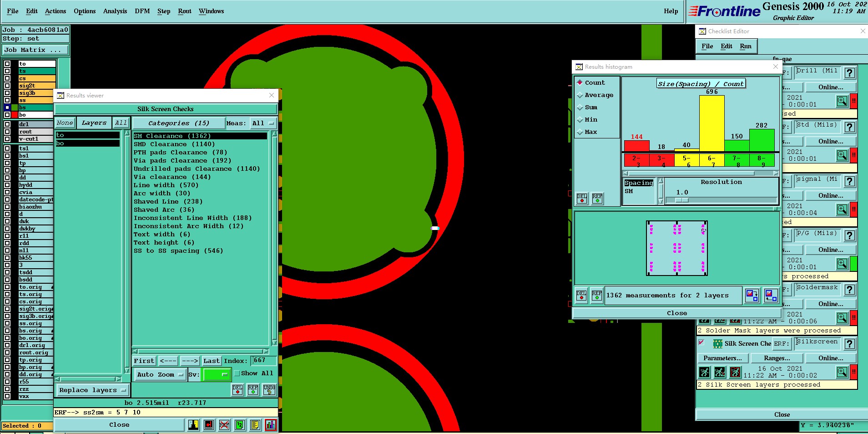Click the up arrow of categories list scrollbar
Viewport: 868px width, 434px height.
(x=274, y=134)
